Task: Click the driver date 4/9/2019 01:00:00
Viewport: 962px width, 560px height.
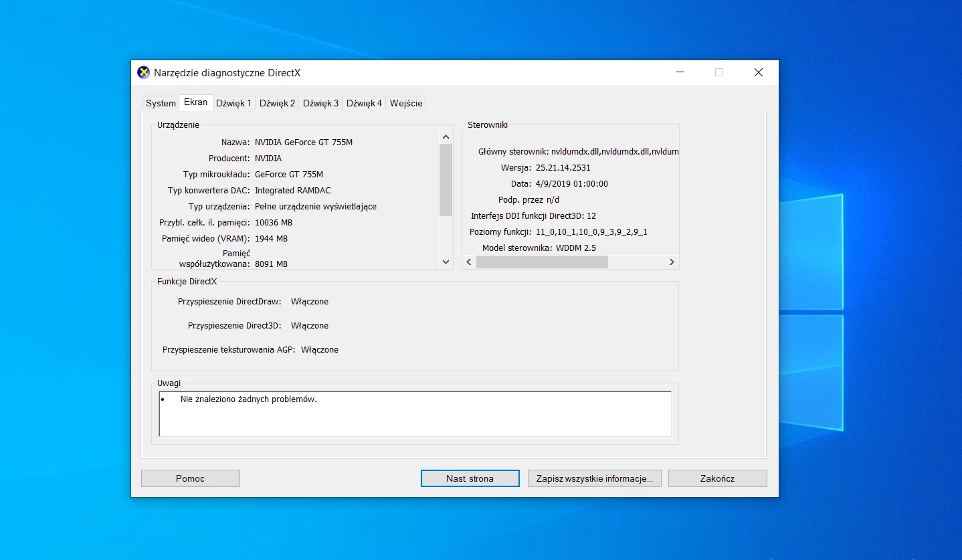Action: tap(572, 184)
